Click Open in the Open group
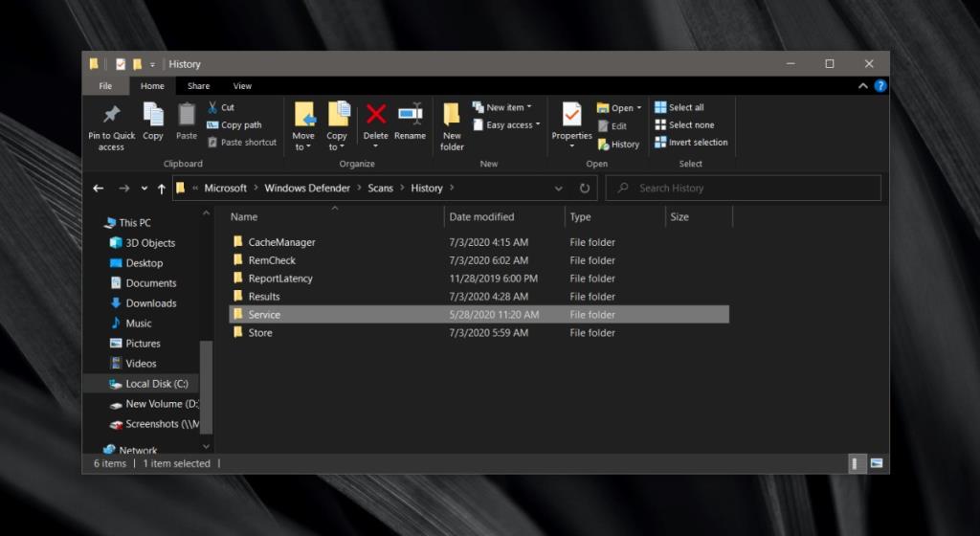The image size is (980, 536). [619, 108]
